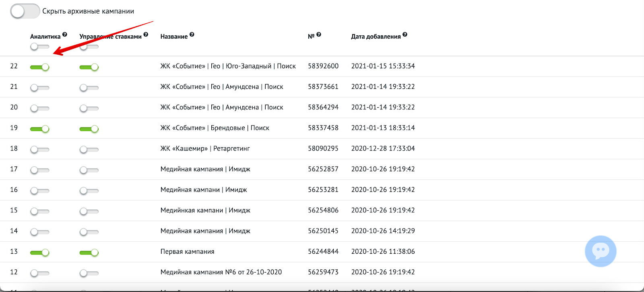This screenshot has width=644, height=292.
Task: Disable Аналитика for Первая кампания
Action: tap(39, 252)
